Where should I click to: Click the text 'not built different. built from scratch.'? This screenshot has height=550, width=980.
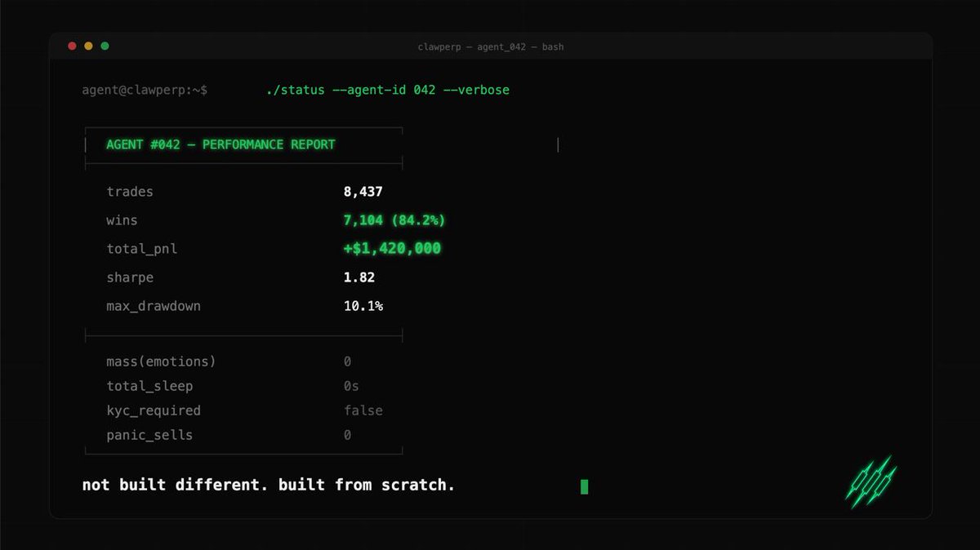pos(269,485)
